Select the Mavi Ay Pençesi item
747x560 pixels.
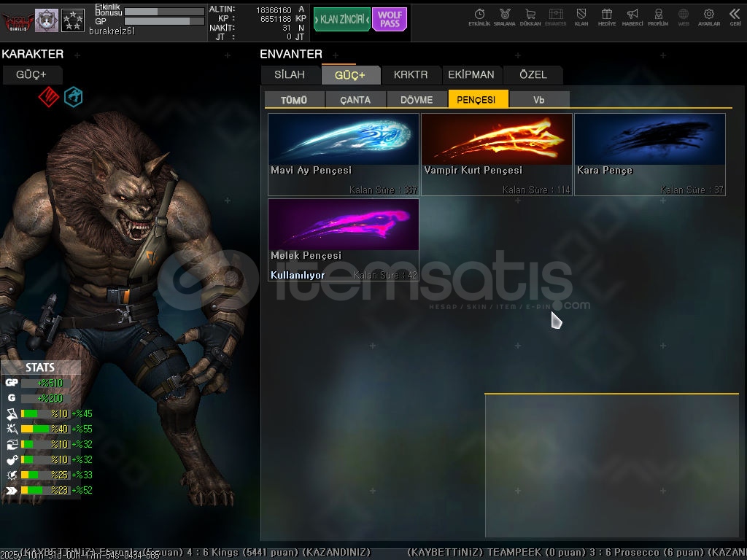click(344, 155)
